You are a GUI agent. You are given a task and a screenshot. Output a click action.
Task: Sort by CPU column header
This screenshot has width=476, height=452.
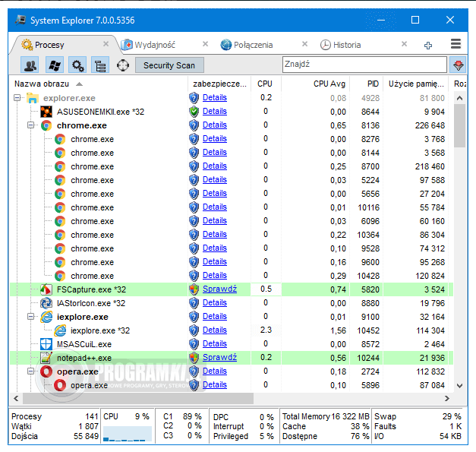(265, 84)
